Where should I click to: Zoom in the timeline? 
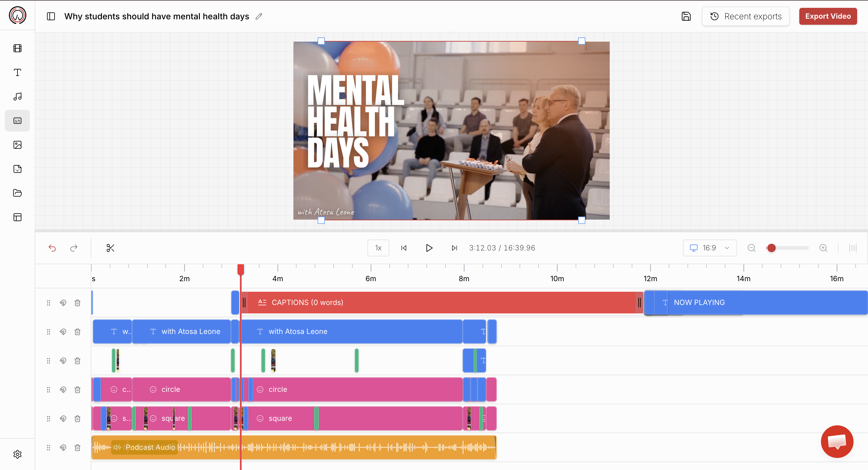823,248
